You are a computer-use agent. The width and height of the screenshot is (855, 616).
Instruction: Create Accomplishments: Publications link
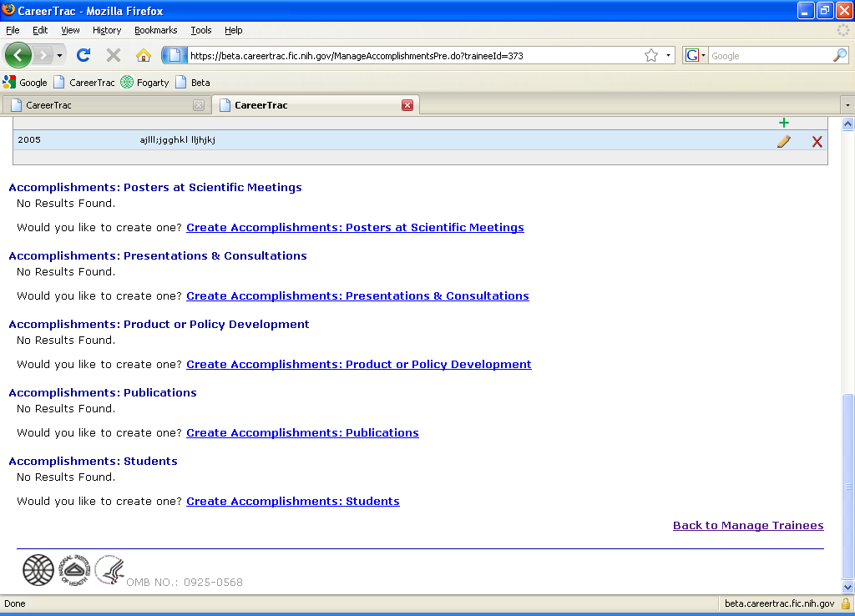302,432
